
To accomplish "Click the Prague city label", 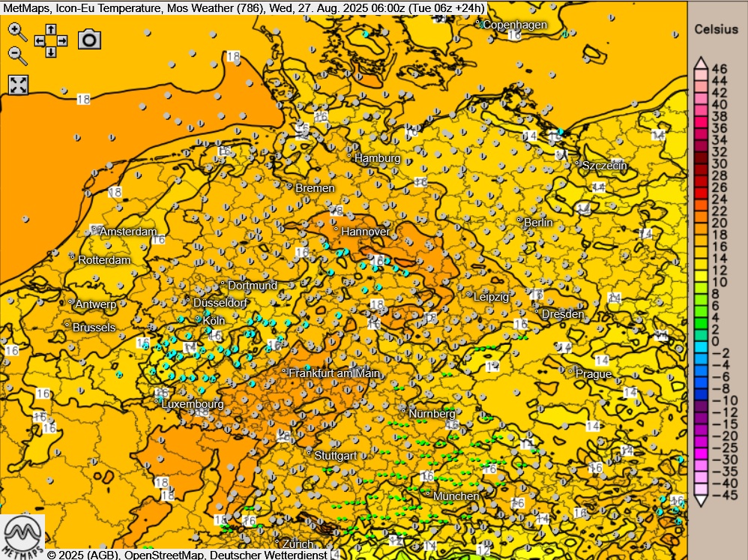I will (594, 373).
